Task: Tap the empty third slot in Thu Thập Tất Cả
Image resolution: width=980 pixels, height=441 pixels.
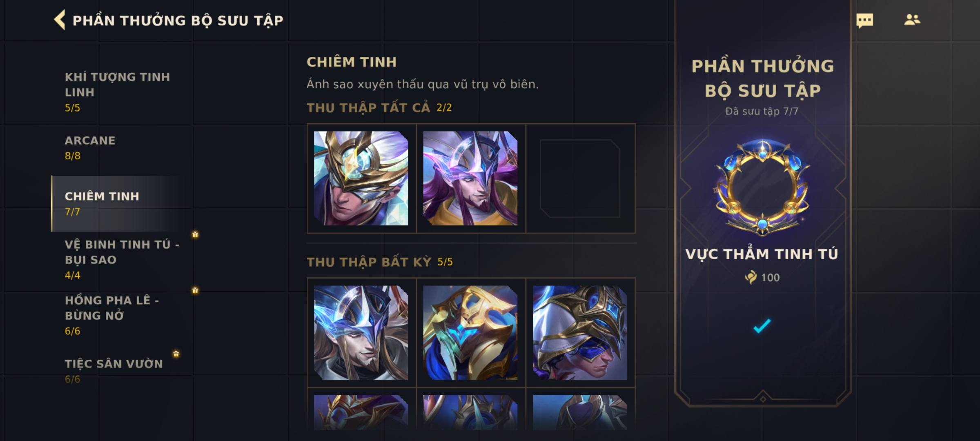Action: tap(580, 178)
